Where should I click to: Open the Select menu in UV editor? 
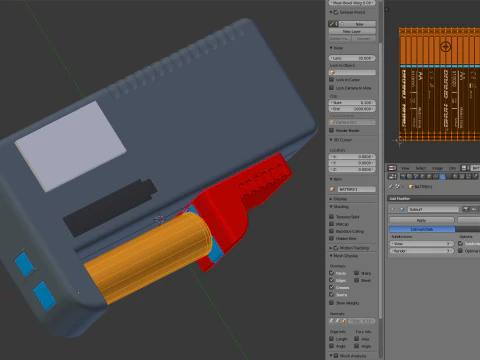click(x=421, y=168)
